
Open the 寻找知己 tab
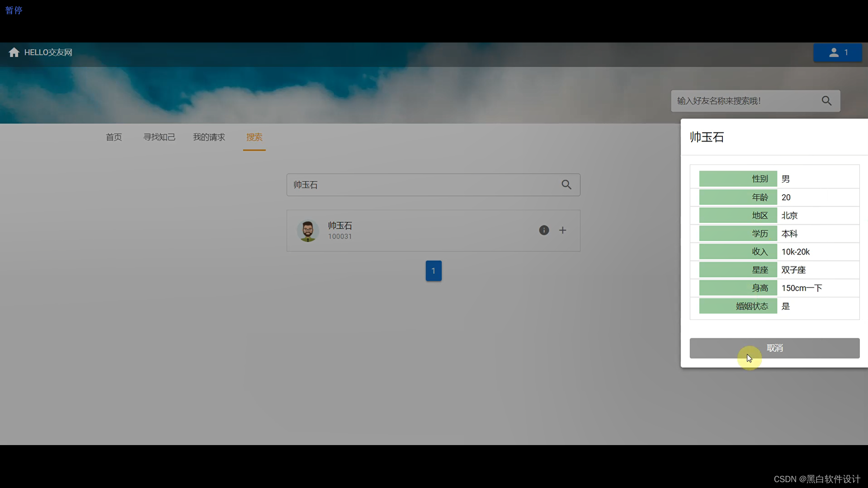tap(159, 137)
